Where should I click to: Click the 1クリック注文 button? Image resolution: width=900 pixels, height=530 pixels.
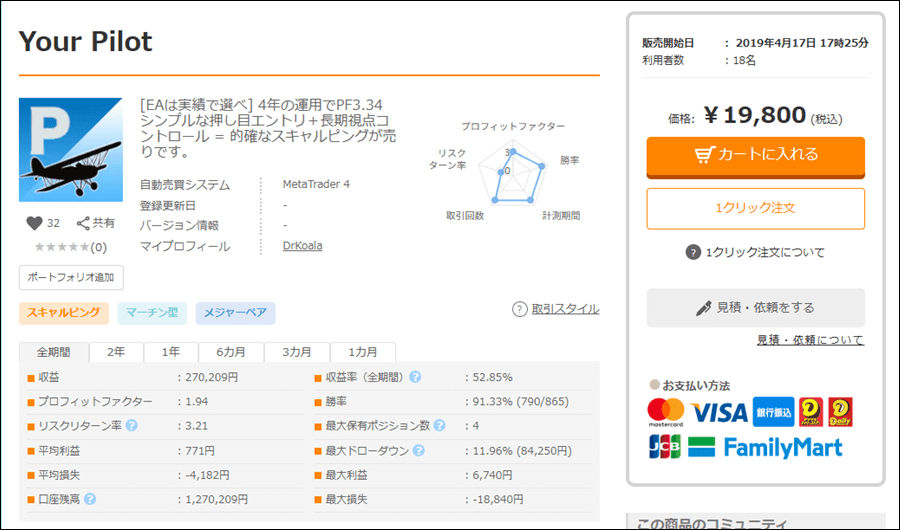point(755,208)
